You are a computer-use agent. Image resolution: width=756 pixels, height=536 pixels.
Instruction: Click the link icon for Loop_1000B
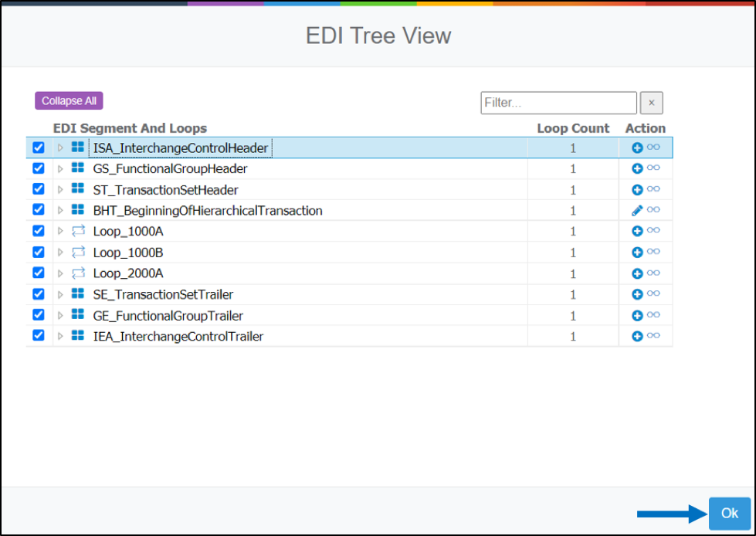pos(653,252)
